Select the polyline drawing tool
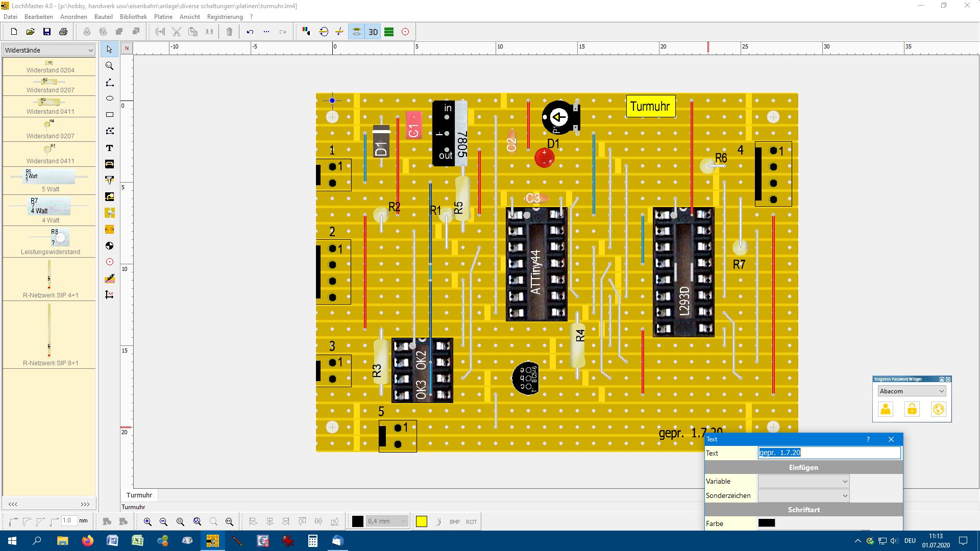Viewport: 980px width, 551px height. tap(109, 82)
